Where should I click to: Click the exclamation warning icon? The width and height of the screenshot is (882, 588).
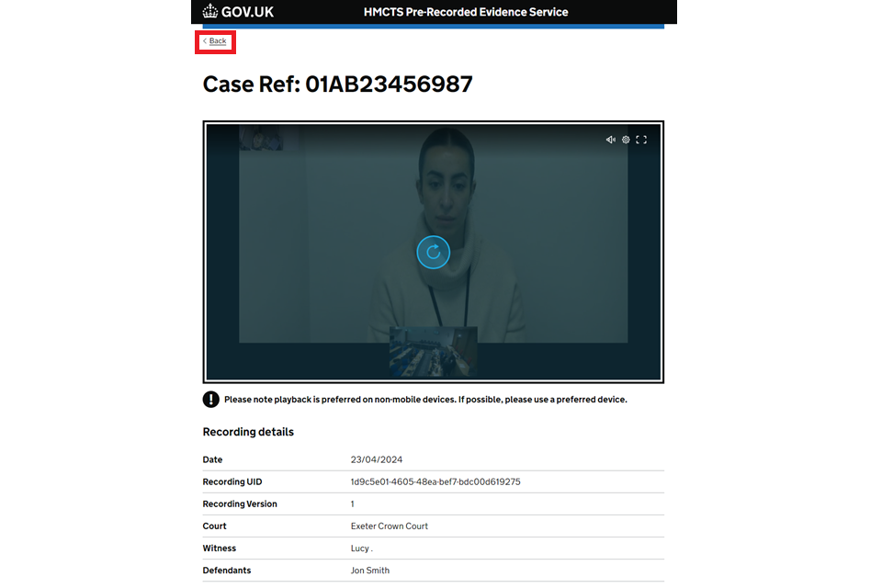pyautogui.click(x=211, y=400)
